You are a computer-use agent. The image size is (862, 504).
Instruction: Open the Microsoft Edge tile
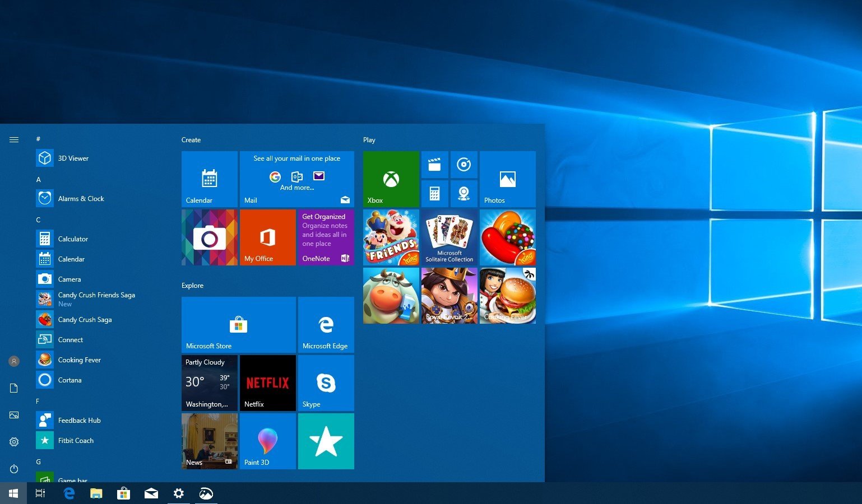click(x=326, y=325)
